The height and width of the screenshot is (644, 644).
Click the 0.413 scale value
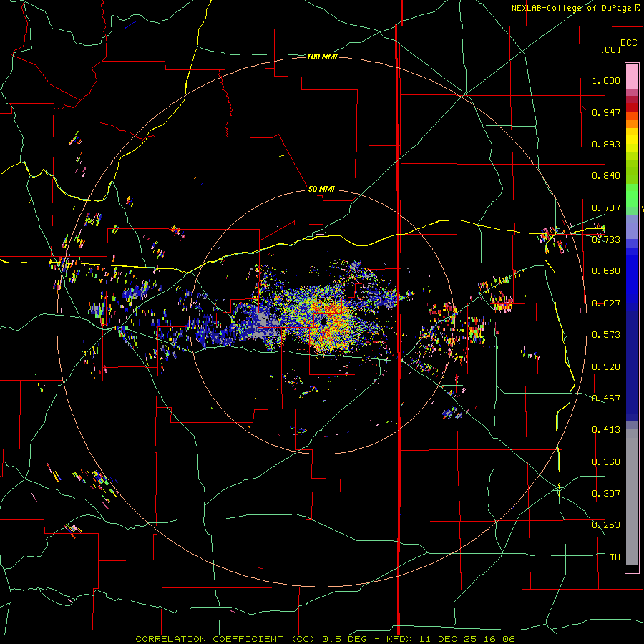click(606, 430)
